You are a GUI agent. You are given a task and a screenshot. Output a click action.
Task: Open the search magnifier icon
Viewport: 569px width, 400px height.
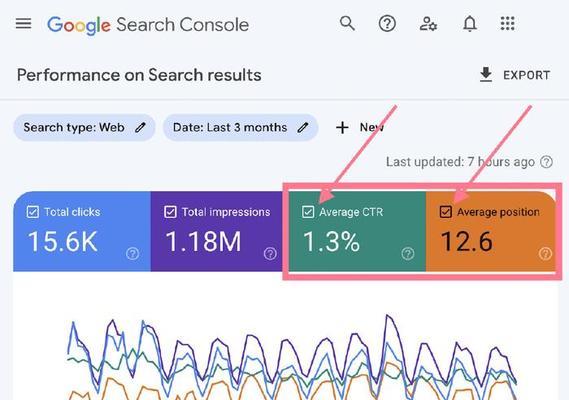(347, 24)
